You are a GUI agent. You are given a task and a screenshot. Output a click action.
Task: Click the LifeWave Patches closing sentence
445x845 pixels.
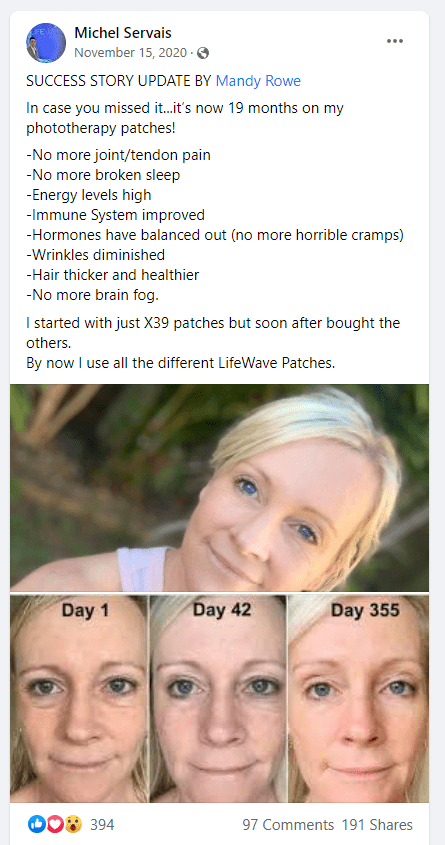point(180,363)
